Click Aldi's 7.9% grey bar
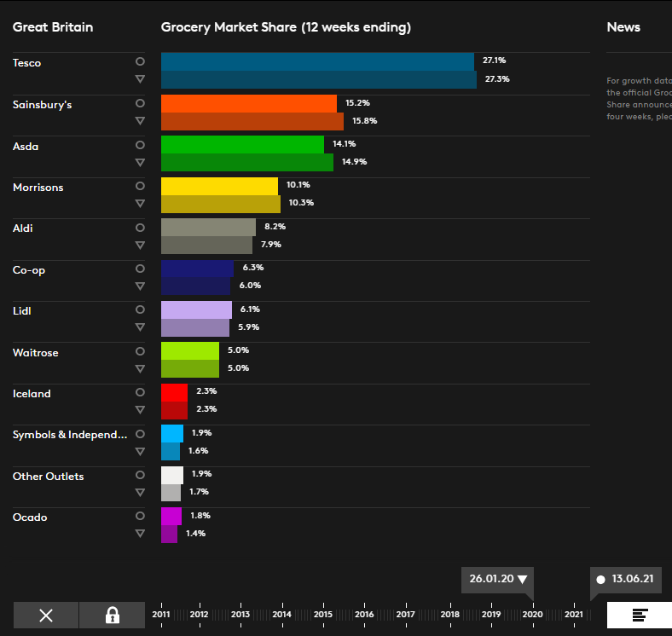This screenshot has height=636, width=672. click(x=206, y=246)
